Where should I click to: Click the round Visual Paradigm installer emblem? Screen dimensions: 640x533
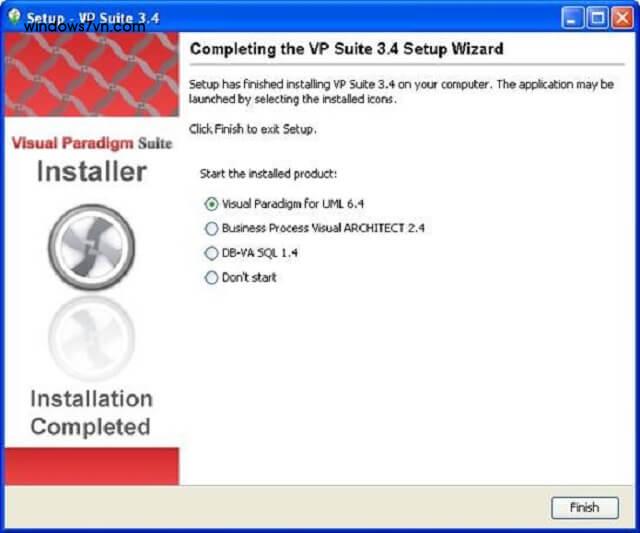[x=91, y=247]
